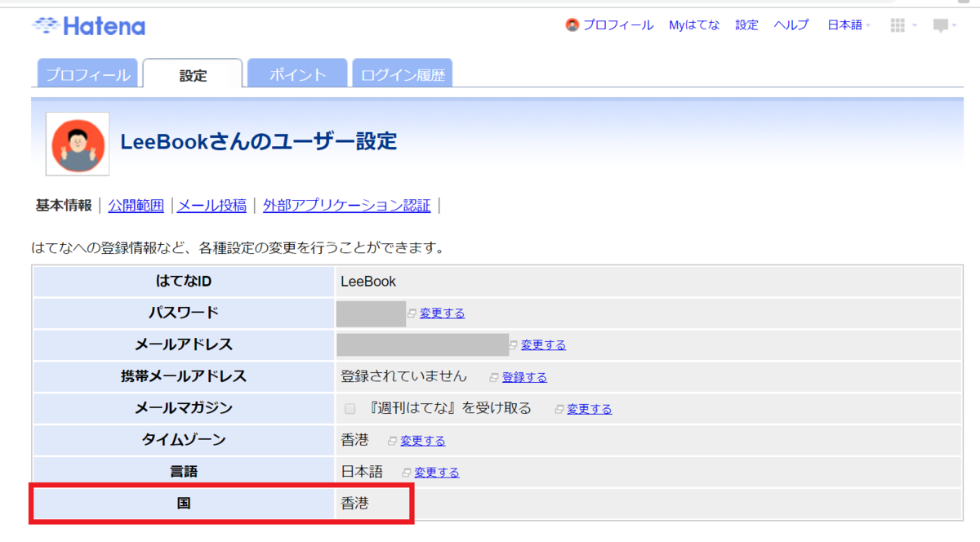Image resolution: width=980 pixels, height=542 pixels.
Task: Click the Hatena logo
Action: pos(88,26)
